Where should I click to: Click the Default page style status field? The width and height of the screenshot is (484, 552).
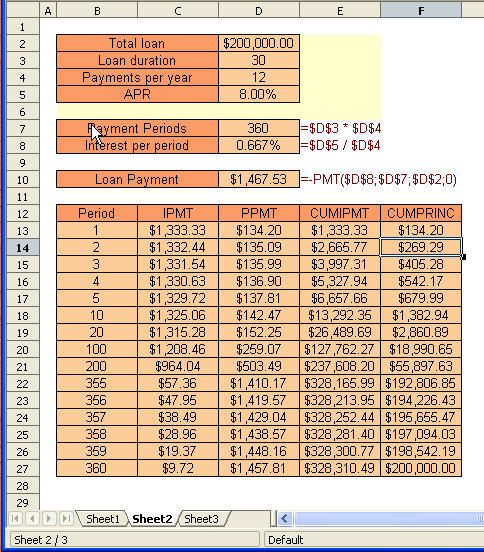pyautogui.click(x=374, y=540)
